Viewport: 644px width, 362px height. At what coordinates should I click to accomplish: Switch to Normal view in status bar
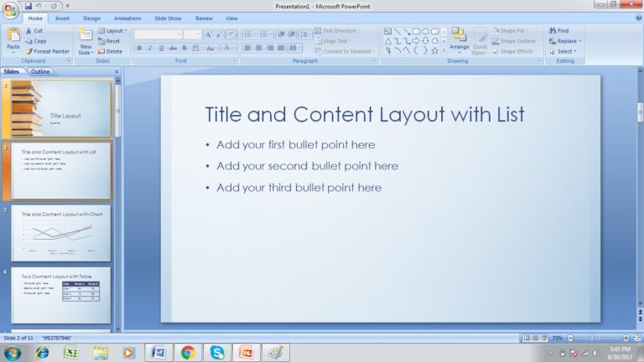click(527, 339)
